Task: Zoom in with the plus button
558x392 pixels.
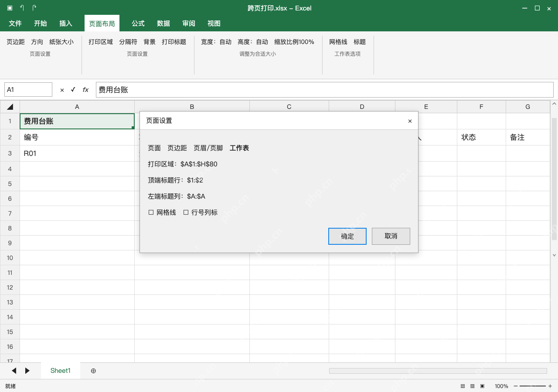Action: [550, 386]
